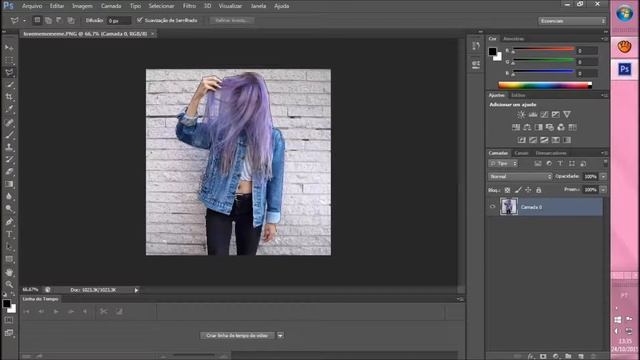Screen dimensions: 640x360
Task: Toggle lock all padlock icon
Action: click(x=538, y=190)
